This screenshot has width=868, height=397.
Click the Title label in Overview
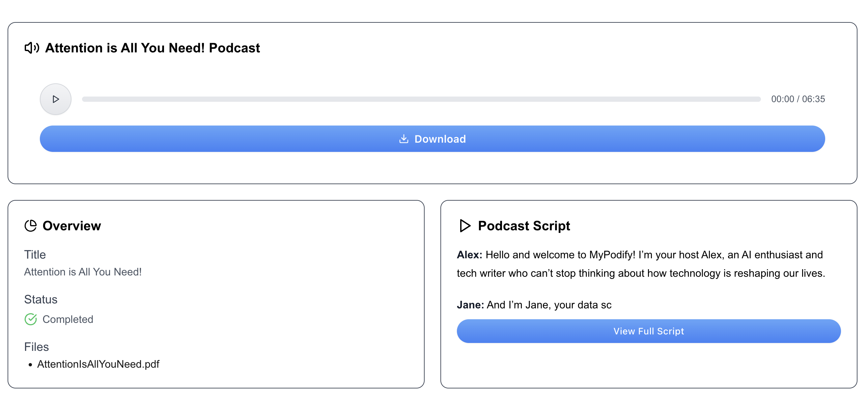(x=35, y=254)
